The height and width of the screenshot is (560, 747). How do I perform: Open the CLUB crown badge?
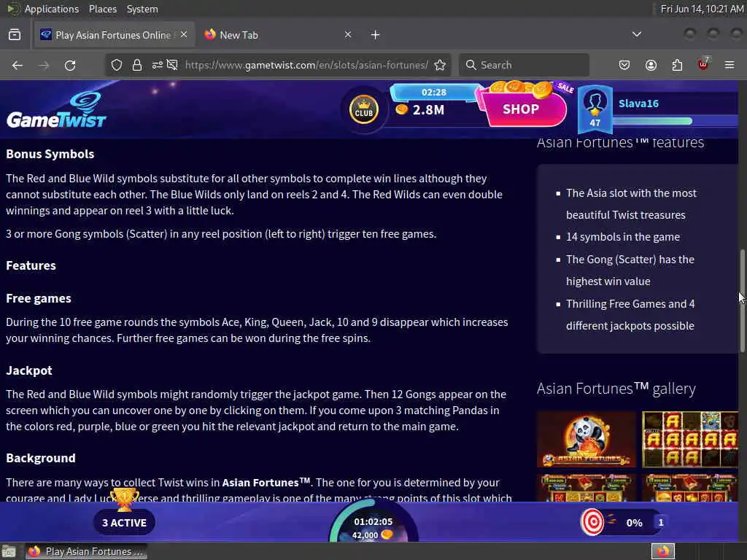pos(363,109)
